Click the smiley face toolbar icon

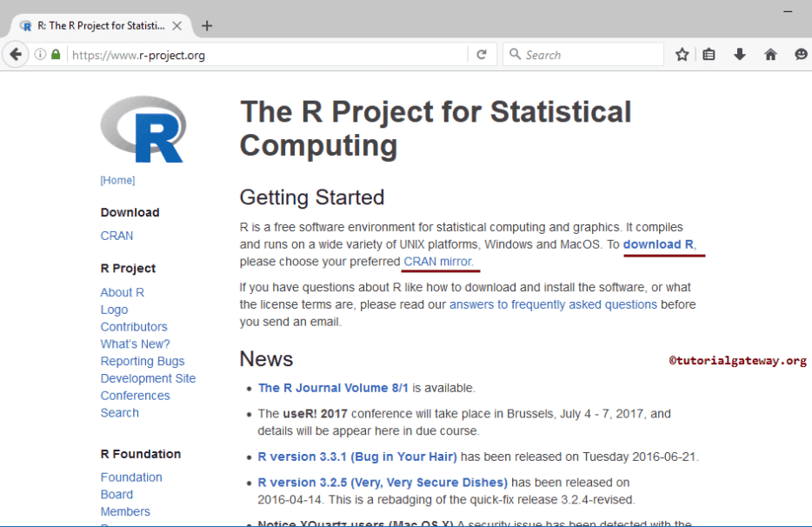(x=801, y=55)
